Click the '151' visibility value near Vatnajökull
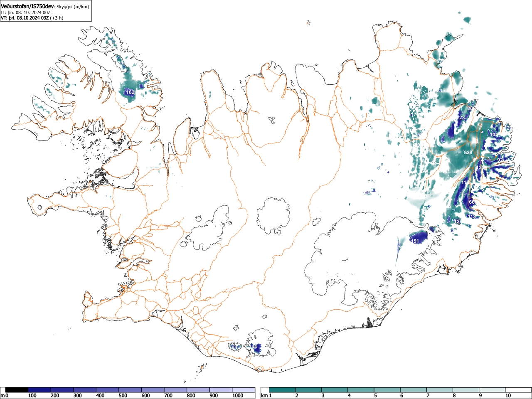 pos(415,241)
